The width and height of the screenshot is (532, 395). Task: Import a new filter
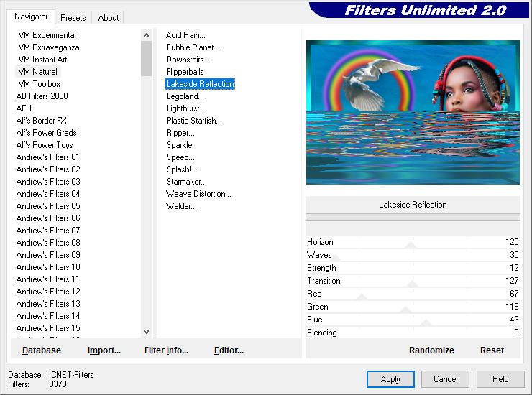(x=104, y=350)
